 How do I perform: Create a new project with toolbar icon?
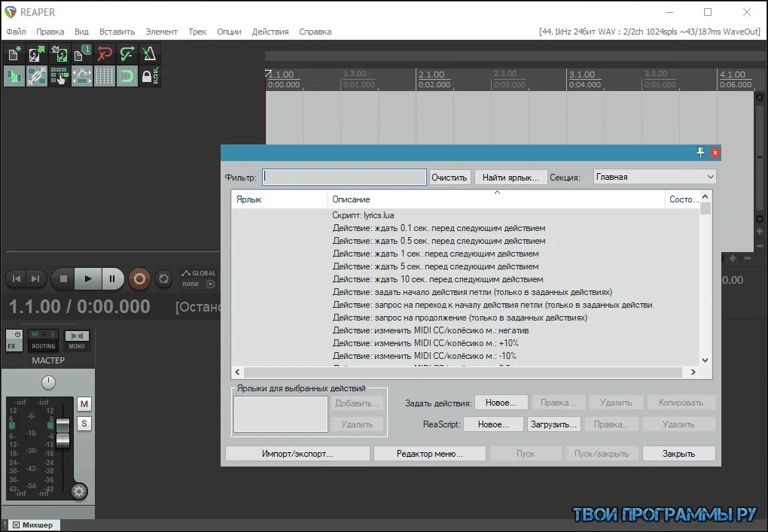[14, 53]
